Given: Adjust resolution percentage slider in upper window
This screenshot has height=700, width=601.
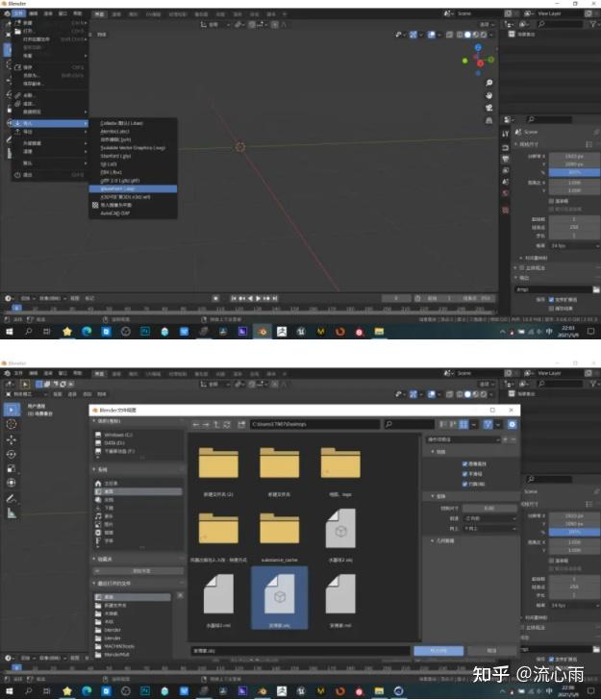Looking at the screenshot, I should (574, 172).
